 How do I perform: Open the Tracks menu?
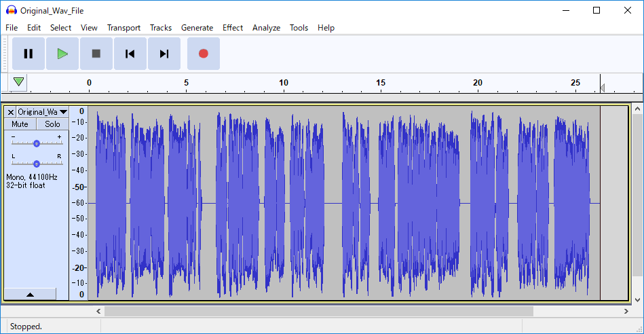[161, 28]
